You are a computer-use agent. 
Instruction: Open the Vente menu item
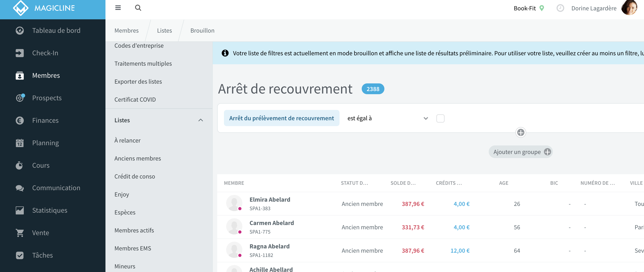[x=53, y=233]
